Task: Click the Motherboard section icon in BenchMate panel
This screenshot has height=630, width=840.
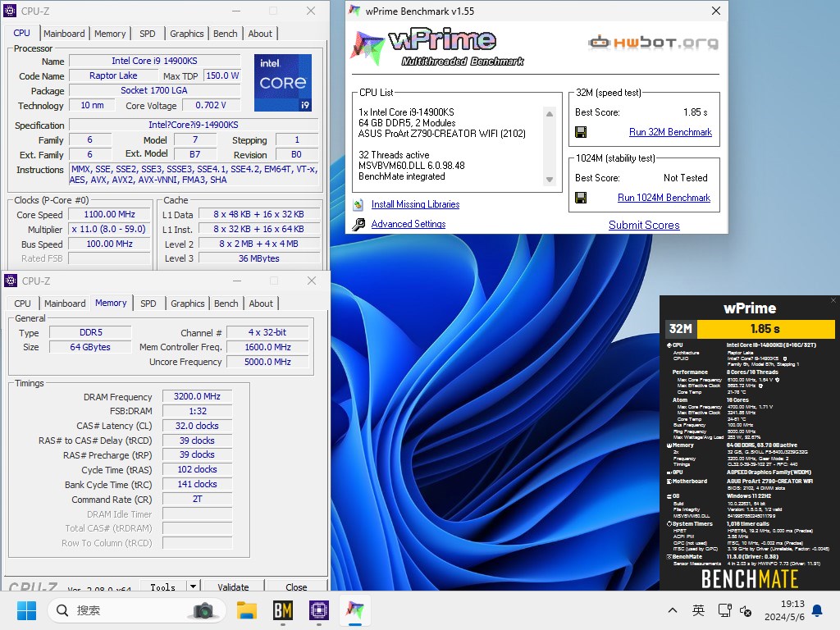Action: pyautogui.click(x=669, y=481)
